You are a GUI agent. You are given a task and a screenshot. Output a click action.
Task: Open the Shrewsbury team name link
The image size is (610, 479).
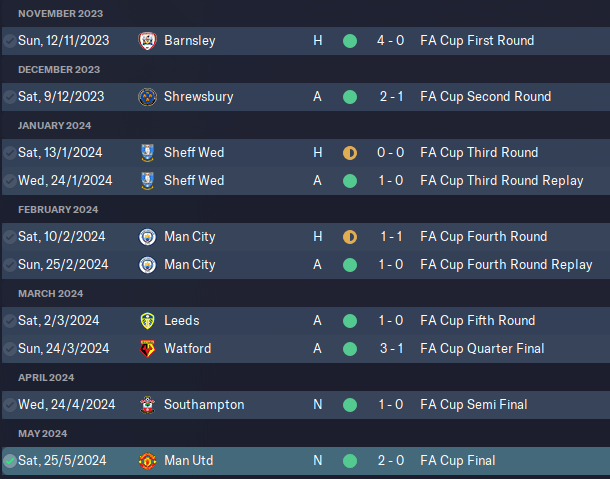[198, 97]
